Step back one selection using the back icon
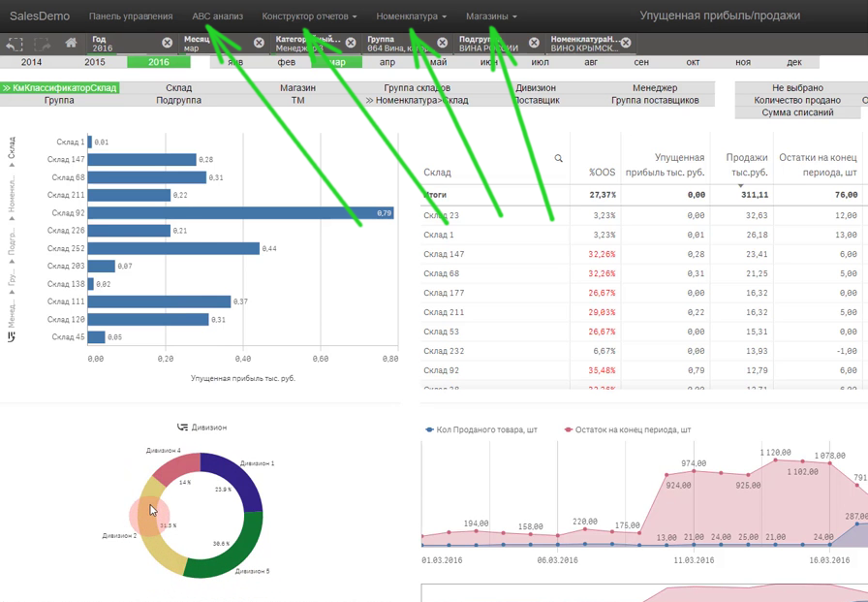This screenshot has width=868, height=602. (x=15, y=44)
